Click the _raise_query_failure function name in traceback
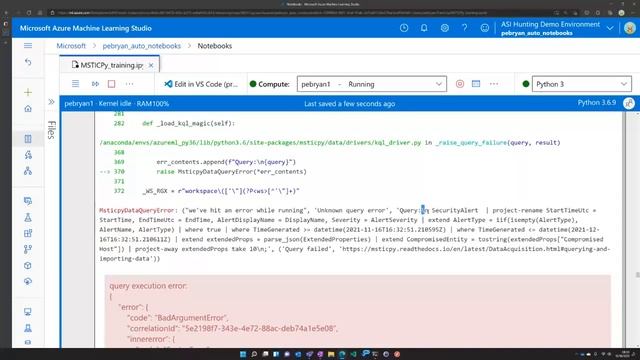Screen dimensions: 640x360 (x=471, y=142)
